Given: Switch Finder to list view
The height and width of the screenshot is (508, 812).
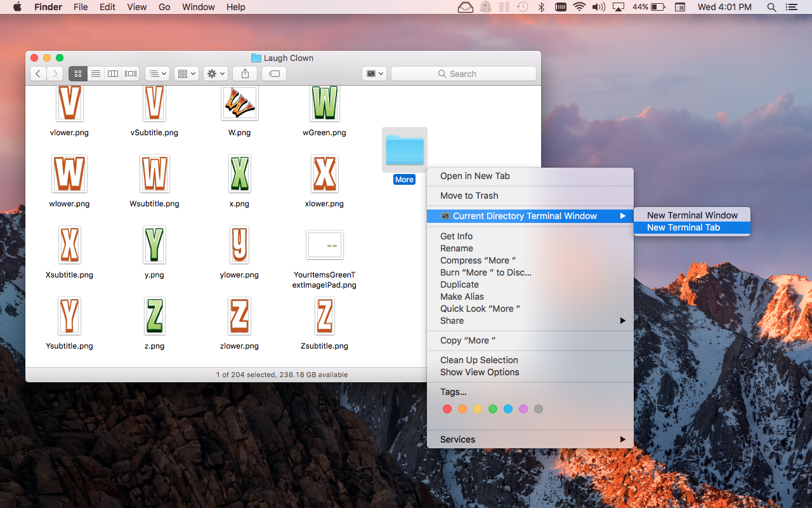Looking at the screenshot, I should [96, 74].
